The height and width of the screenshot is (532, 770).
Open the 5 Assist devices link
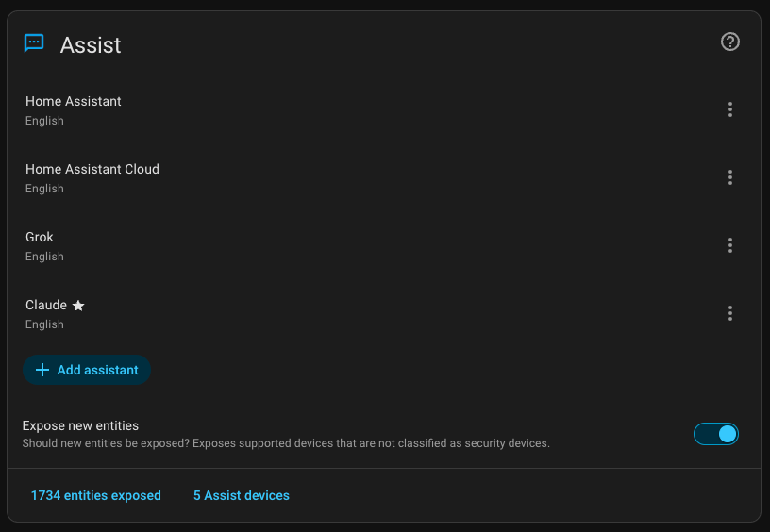[x=242, y=495]
